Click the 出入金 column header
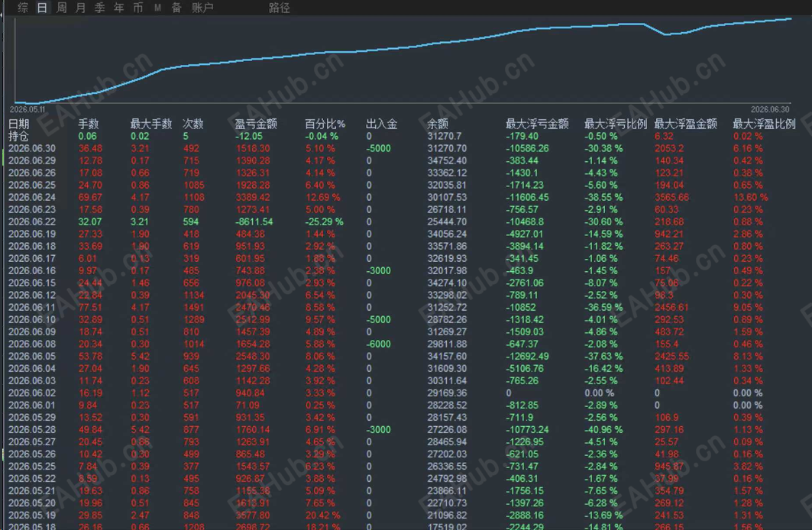Viewport: 812px width, 530px height. pyautogui.click(x=382, y=124)
